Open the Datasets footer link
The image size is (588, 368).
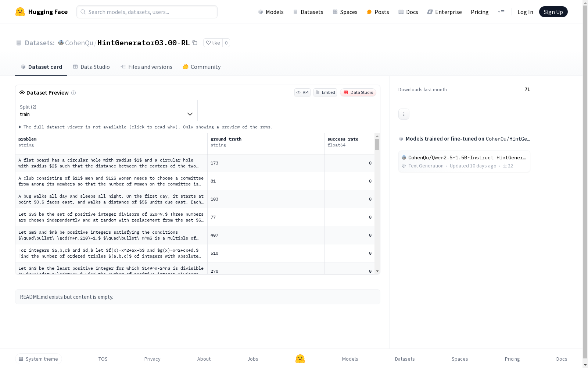405,359
